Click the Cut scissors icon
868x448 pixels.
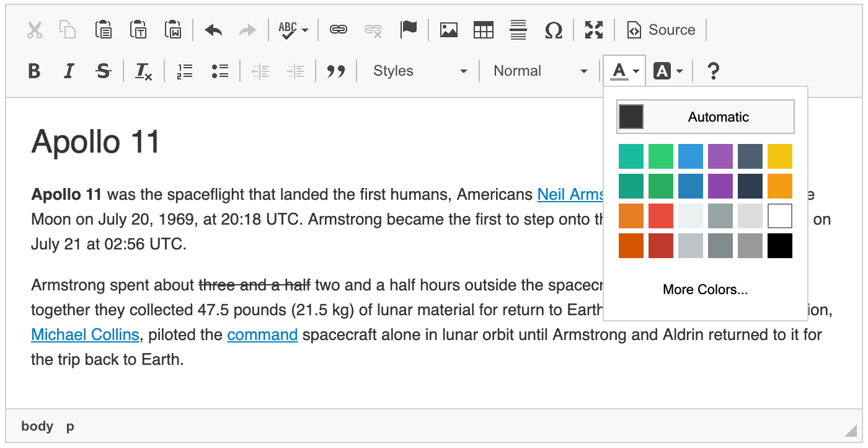pyautogui.click(x=35, y=30)
